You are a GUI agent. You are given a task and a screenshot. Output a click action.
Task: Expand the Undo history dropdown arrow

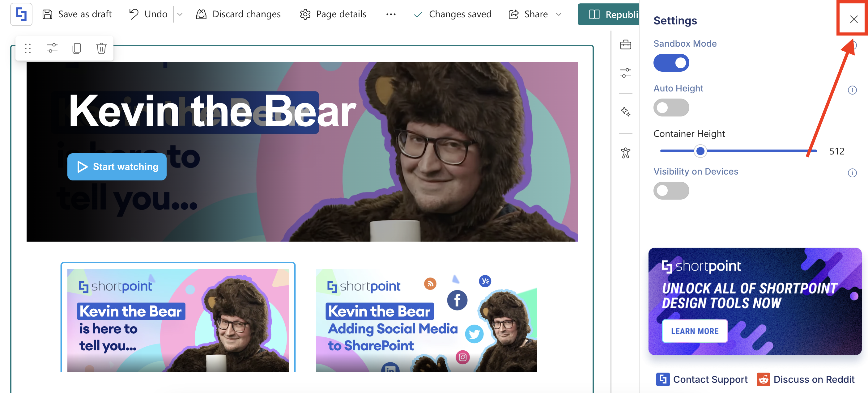coord(180,15)
